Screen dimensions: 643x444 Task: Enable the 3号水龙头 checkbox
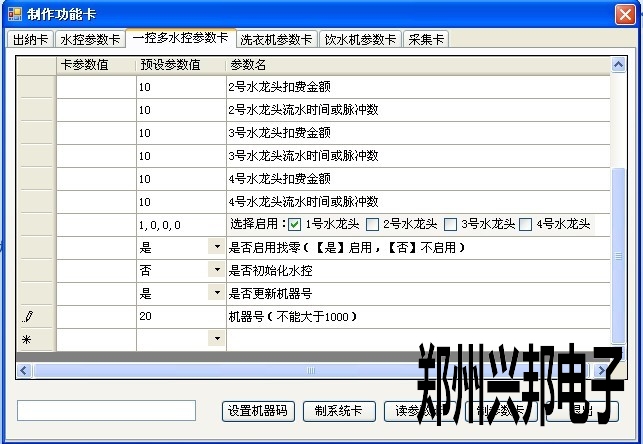click(x=450, y=224)
